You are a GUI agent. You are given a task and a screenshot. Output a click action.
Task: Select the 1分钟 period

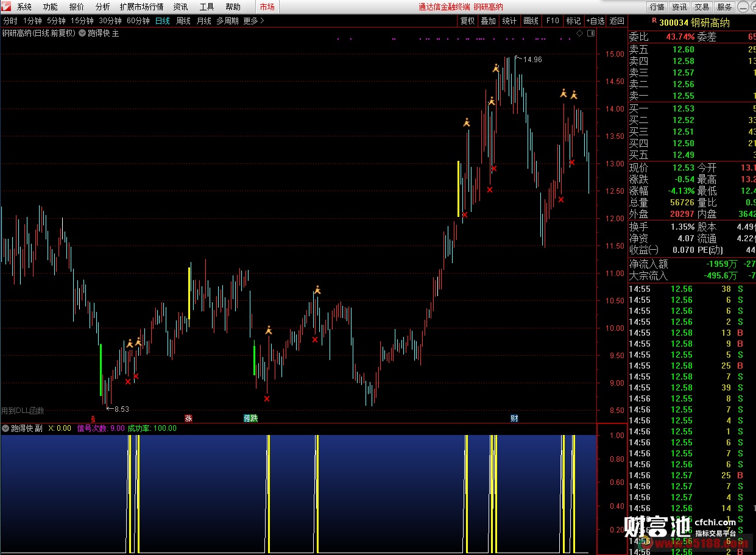click(32, 21)
